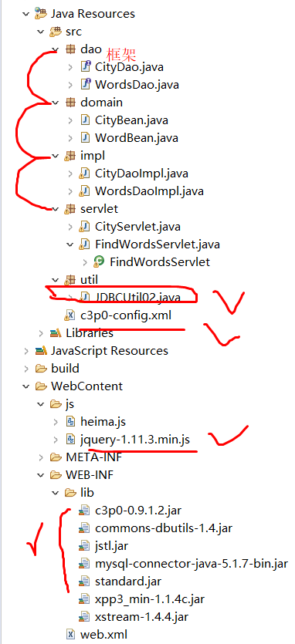Screen dimensions: 295x644
Task: Expand the WordBean.java node
Action: (x=71, y=137)
